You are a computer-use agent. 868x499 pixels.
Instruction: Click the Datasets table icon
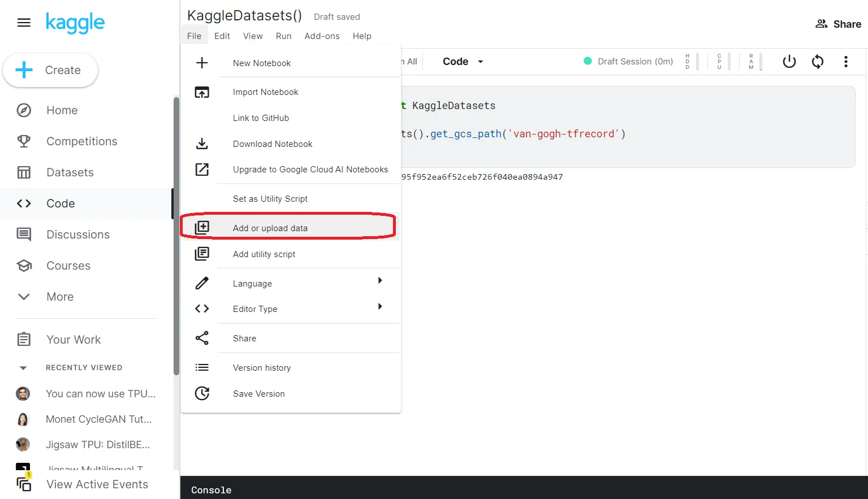click(24, 172)
